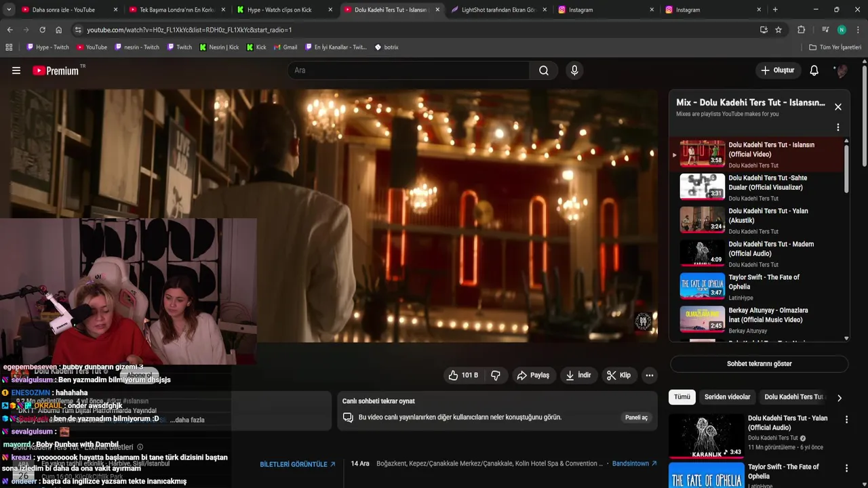Click the Oluştur create button
This screenshot has width=868, height=488.
[x=777, y=70]
